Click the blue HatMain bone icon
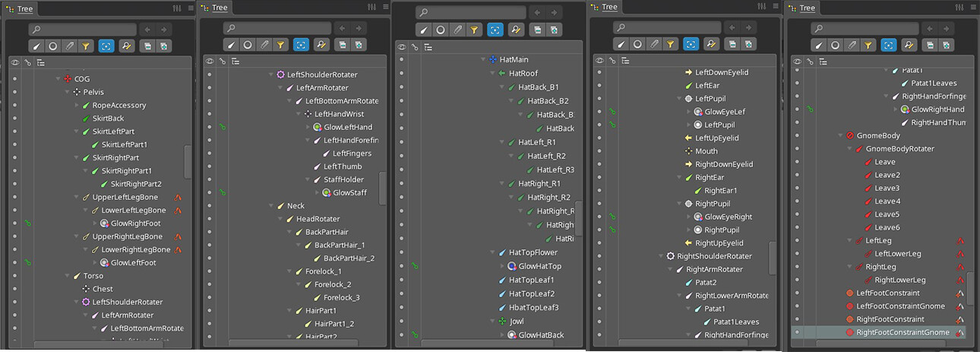Viewport: 980px width, 352px height. pyautogui.click(x=492, y=59)
